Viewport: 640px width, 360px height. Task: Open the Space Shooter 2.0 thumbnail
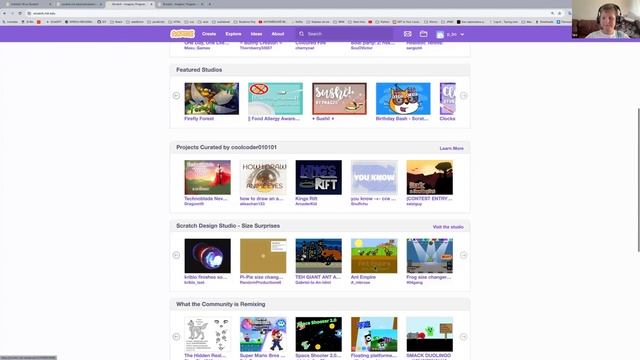pyautogui.click(x=318, y=334)
